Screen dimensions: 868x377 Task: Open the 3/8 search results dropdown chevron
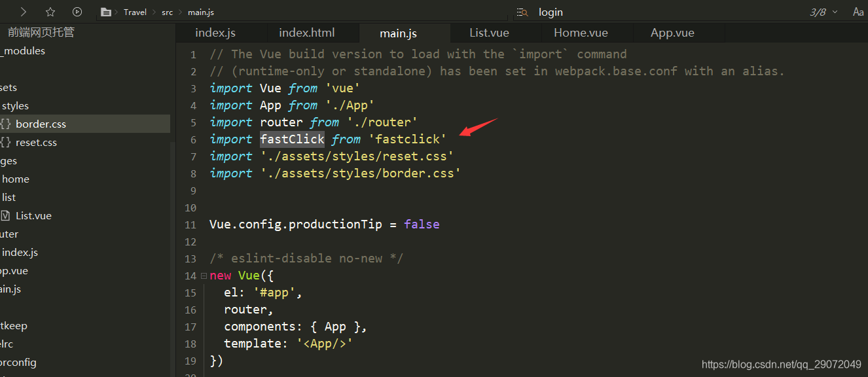point(835,12)
